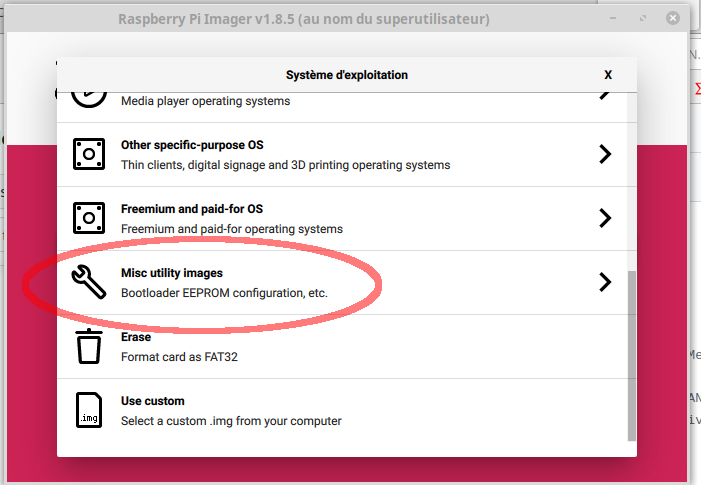Expand Freemium and paid-for OS chevron
The image size is (701, 485).
605,218
